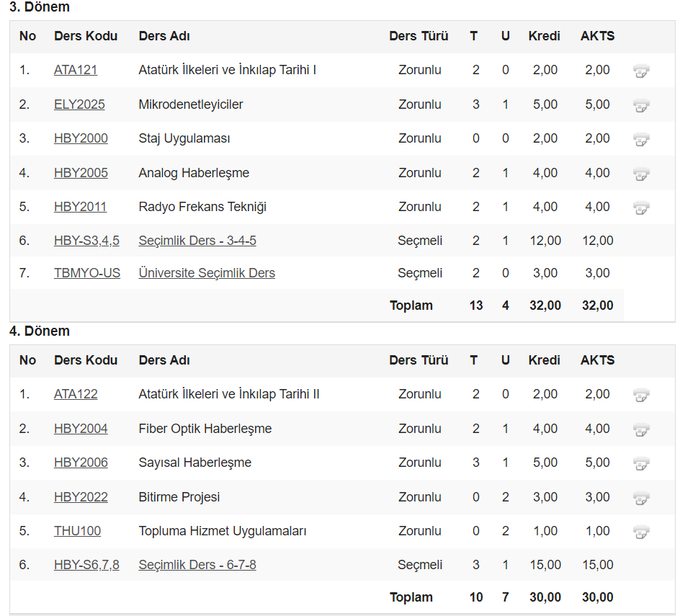Click HBY2022 course code link
Viewport: 680px width, 616px height.
(x=81, y=497)
